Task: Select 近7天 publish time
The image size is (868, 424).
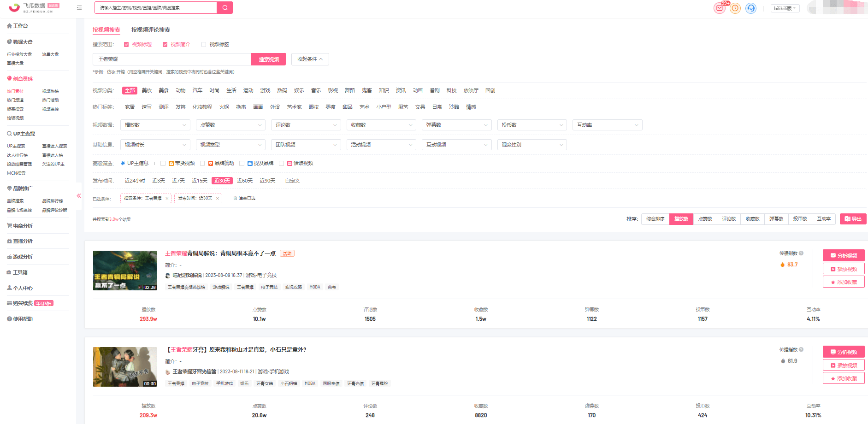Action: click(178, 181)
